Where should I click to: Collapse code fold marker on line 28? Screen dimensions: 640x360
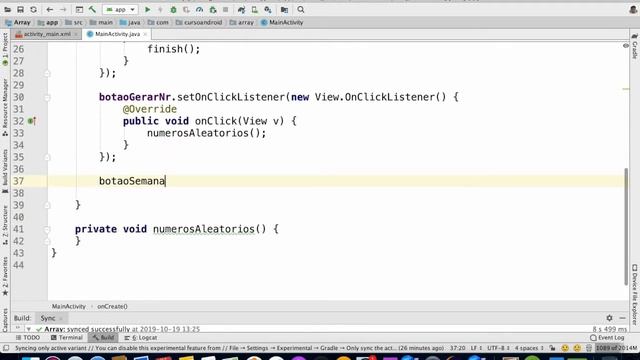[x=47, y=73]
